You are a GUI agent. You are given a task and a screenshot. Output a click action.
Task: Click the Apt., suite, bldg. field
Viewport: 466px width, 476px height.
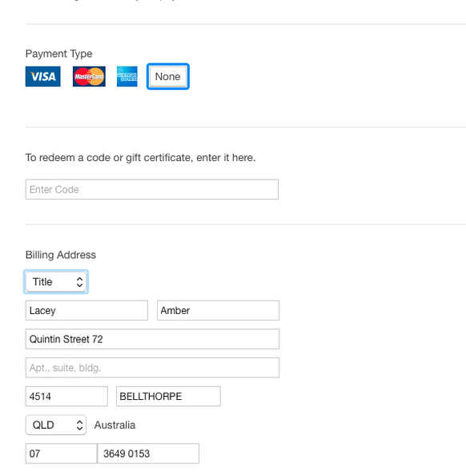pos(152,368)
